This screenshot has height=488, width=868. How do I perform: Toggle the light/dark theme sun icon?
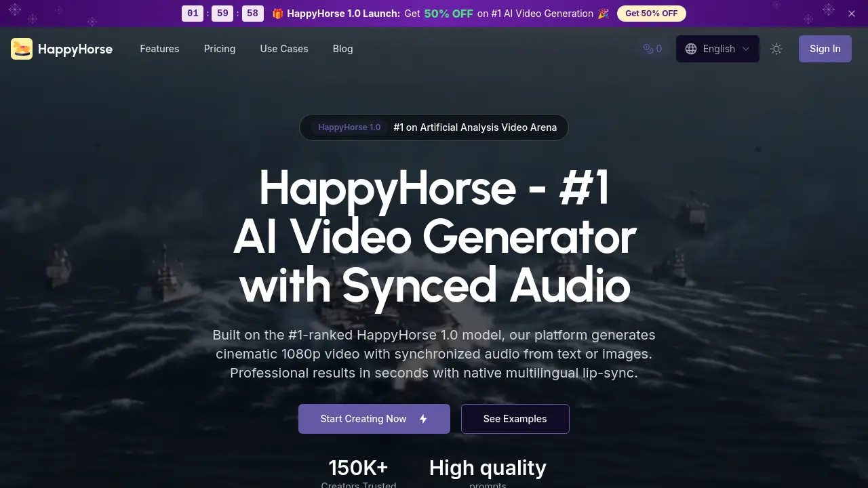click(776, 49)
